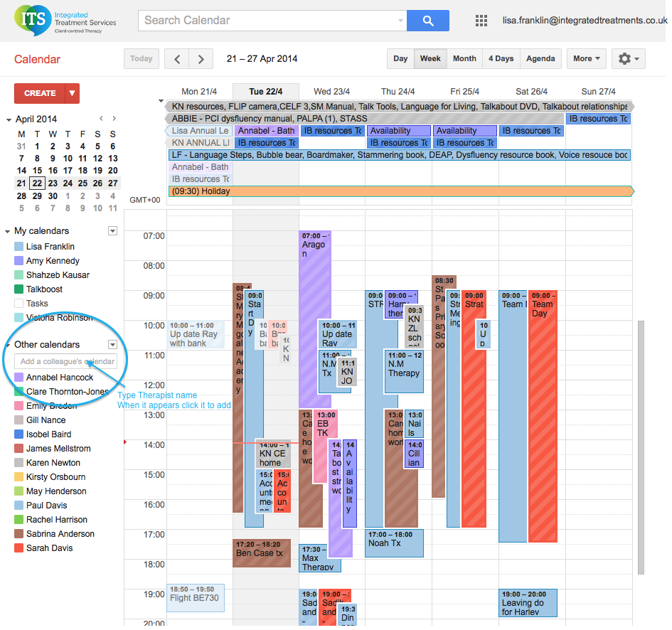Toggle Sarah Davis calendar visibility
Screen dimensions: 672x630
19,548
